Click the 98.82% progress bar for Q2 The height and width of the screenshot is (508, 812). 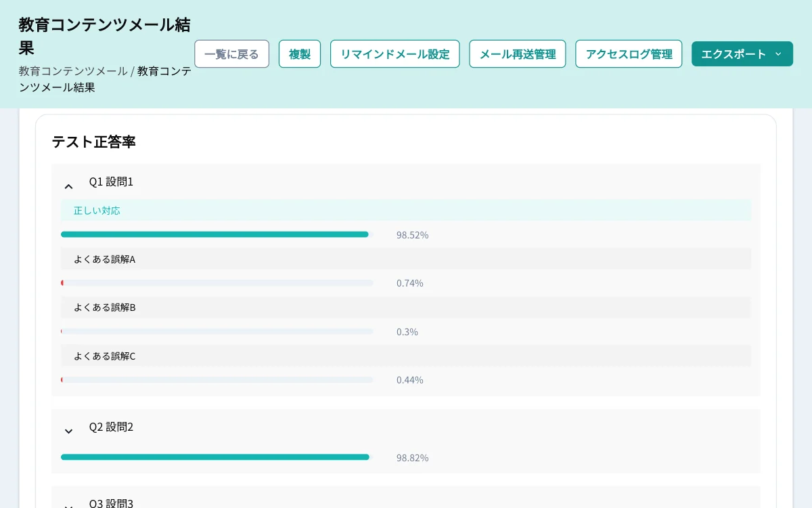pos(217,457)
